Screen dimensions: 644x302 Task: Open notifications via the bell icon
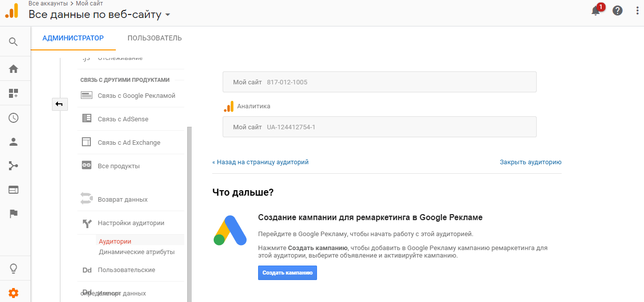(596, 10)
